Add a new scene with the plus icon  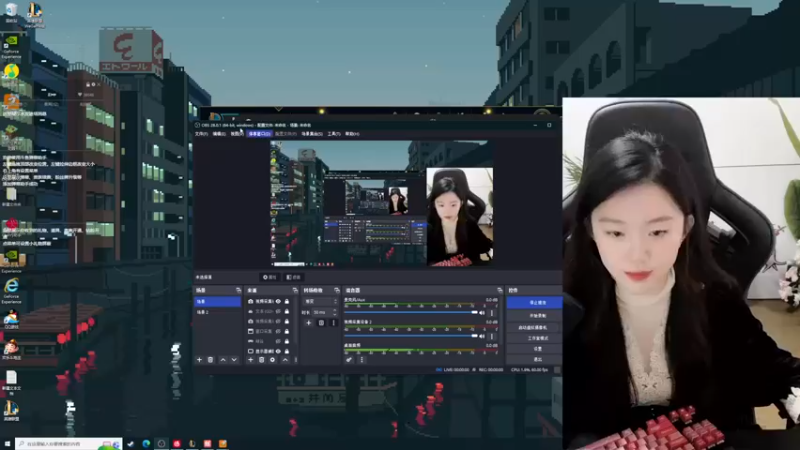199,360
